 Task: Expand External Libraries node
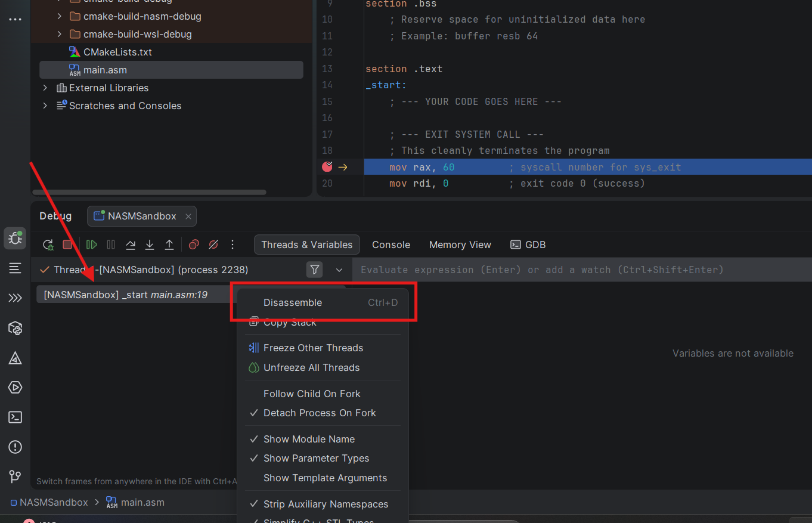pyautogui.click(x=45, y=88)
